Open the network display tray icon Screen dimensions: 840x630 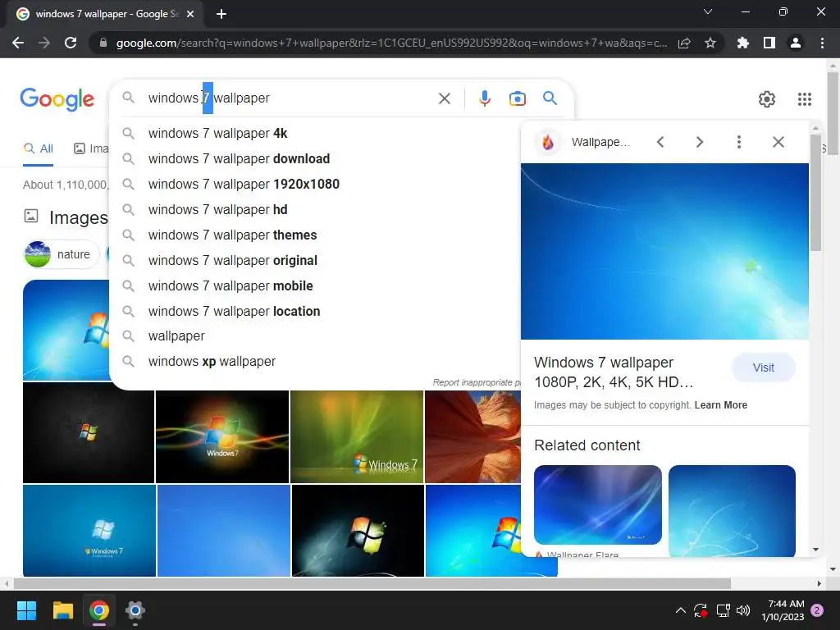tap(723, 610)
